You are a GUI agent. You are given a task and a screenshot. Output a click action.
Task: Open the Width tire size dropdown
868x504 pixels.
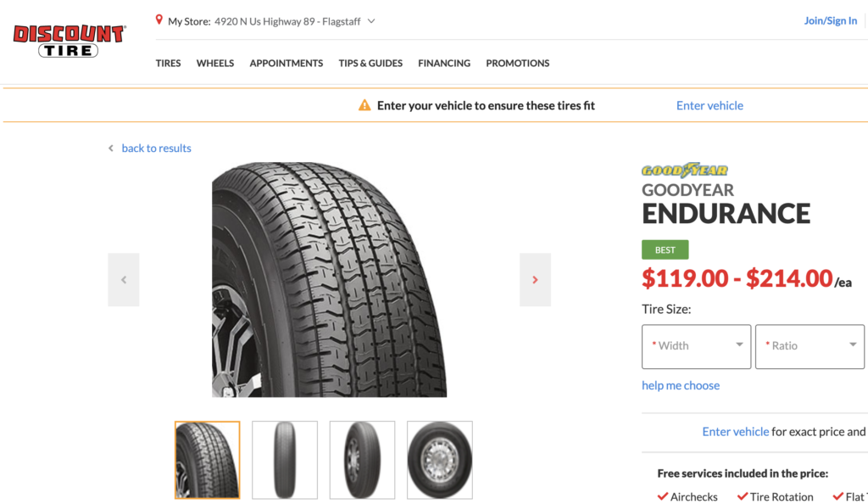[696, 346]
